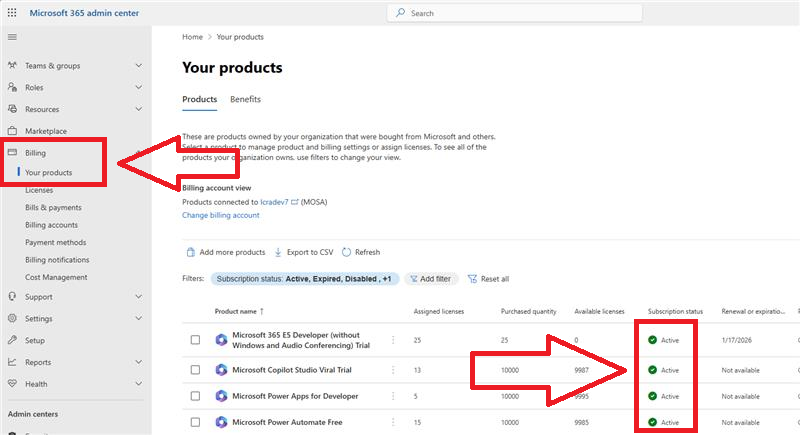Switch to the Products tab
Viewport: 800px width, 435px height.
pos(199,99)
